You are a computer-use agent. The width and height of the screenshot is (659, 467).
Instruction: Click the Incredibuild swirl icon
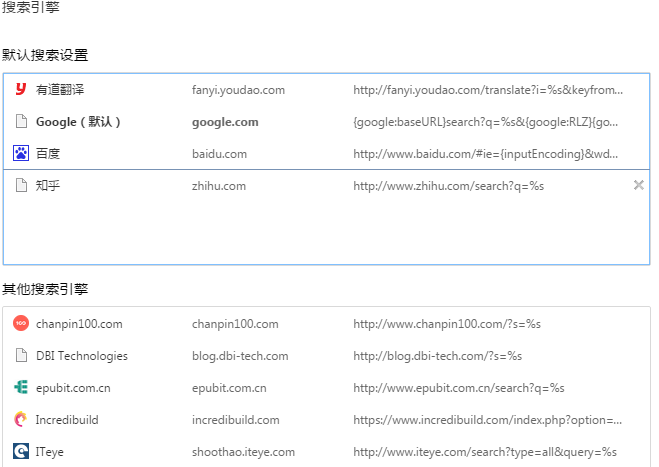(20, 419)
